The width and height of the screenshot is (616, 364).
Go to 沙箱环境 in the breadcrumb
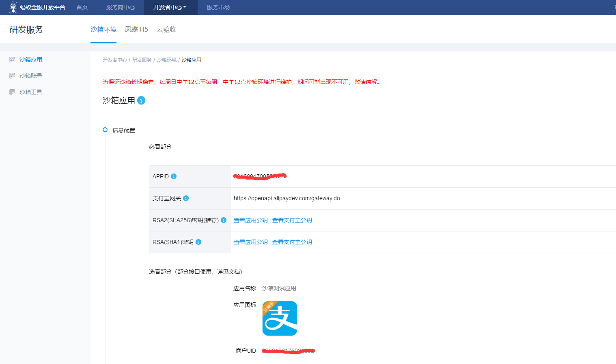167,60
